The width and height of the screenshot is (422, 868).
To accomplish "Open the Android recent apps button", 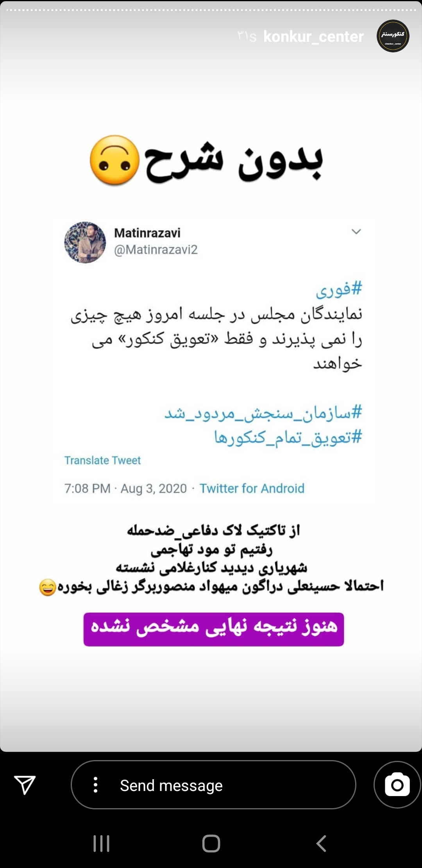I will coord(101,843).
